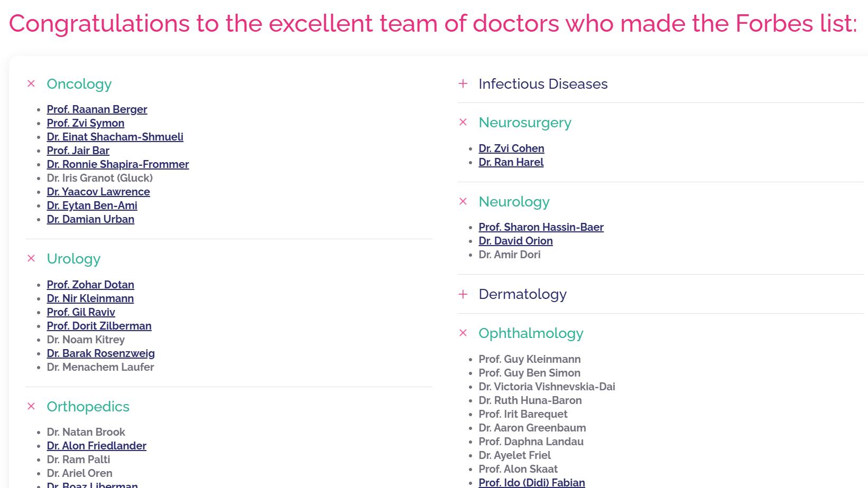Collapse Ophthalmology using its X icon
Image resolution: width=868 pixels, height=488 pixels.
pos(463,333)
